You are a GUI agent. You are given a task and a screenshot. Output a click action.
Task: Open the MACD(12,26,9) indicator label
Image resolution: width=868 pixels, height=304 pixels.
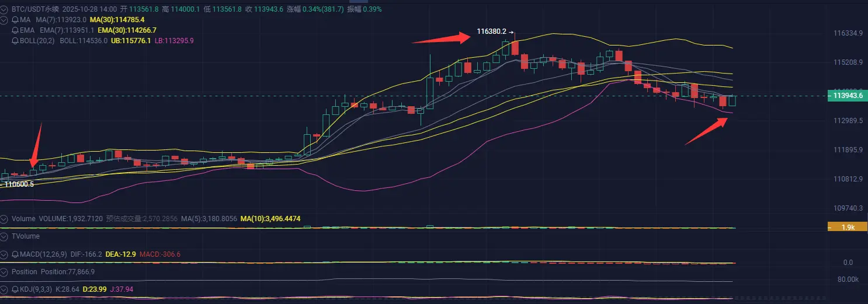pyautogui.click(x=43, y=254)
